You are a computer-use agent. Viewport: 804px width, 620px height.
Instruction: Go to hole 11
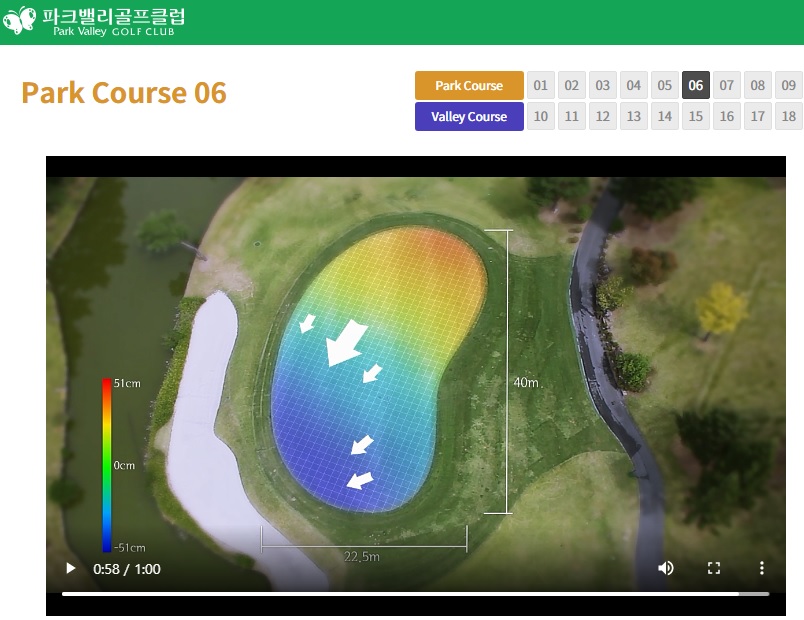[572, 116]
